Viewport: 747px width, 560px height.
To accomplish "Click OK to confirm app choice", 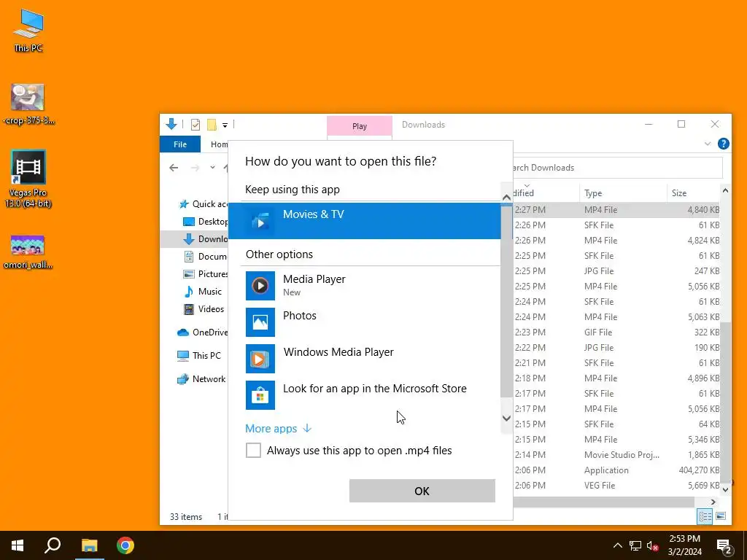I will click(422, 491).
